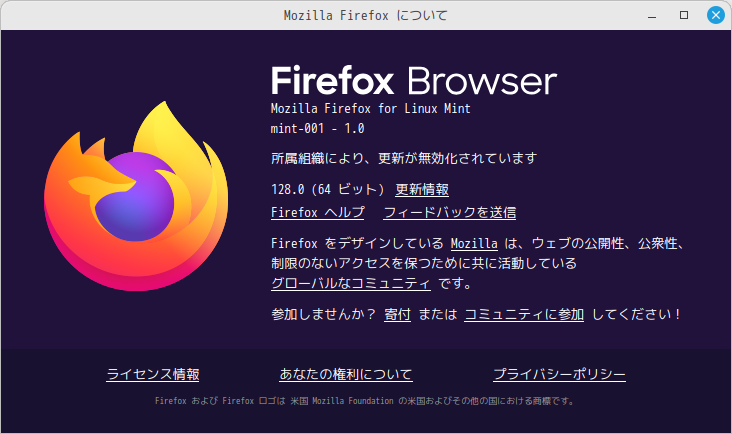
Task: Open the グローバルなコミュニティ link
Action: (351, 283)
